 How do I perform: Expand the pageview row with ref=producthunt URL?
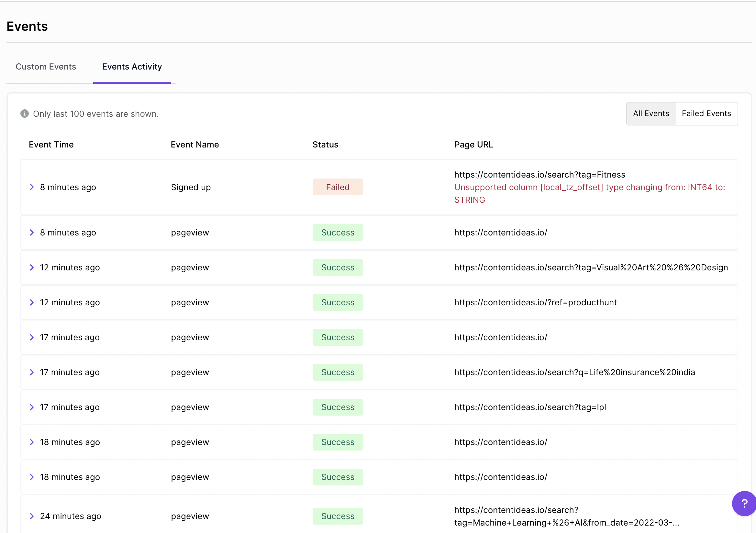pyautogui.click(x=32, y=302)
